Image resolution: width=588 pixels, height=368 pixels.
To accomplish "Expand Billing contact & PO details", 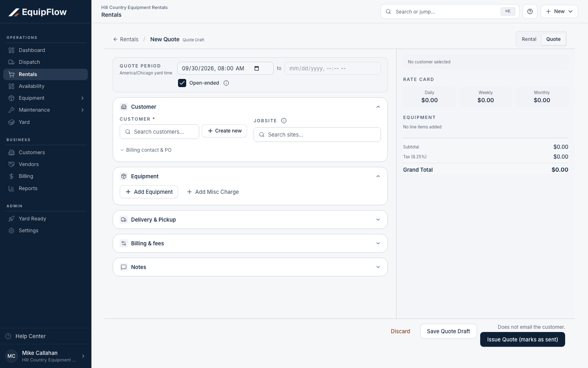I will [x=146, y=150].
